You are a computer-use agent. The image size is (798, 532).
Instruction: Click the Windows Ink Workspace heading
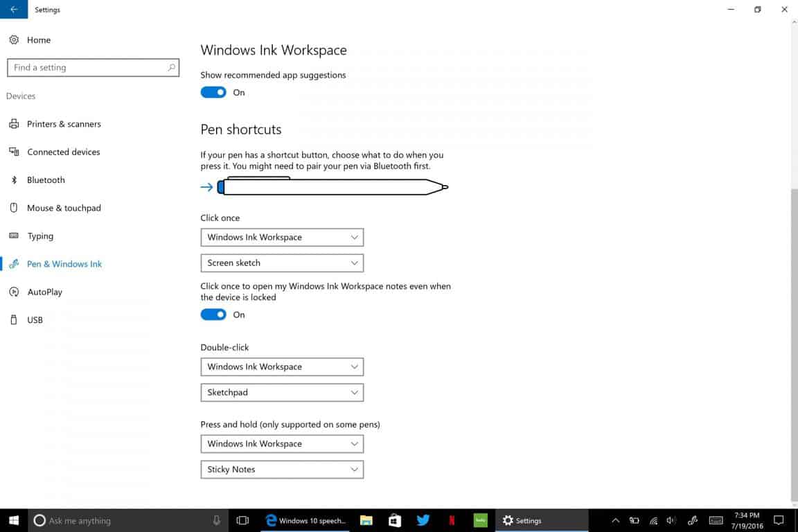(x=274, y=50)
